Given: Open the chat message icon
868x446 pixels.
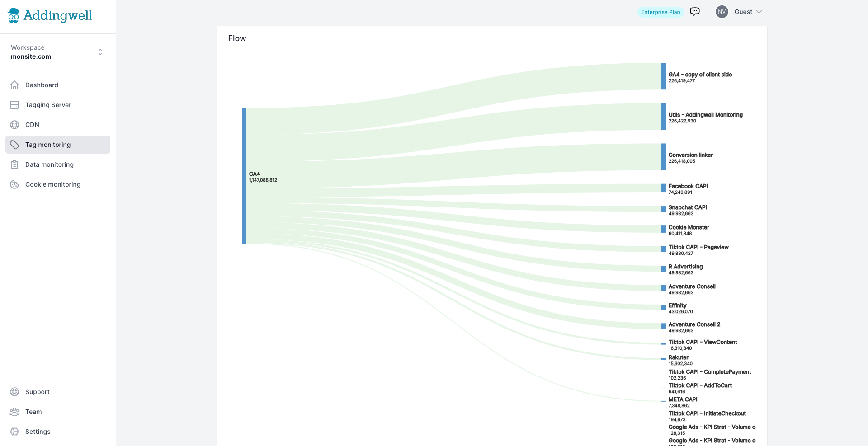Looking at the screenshot, I should coord(695,12).
